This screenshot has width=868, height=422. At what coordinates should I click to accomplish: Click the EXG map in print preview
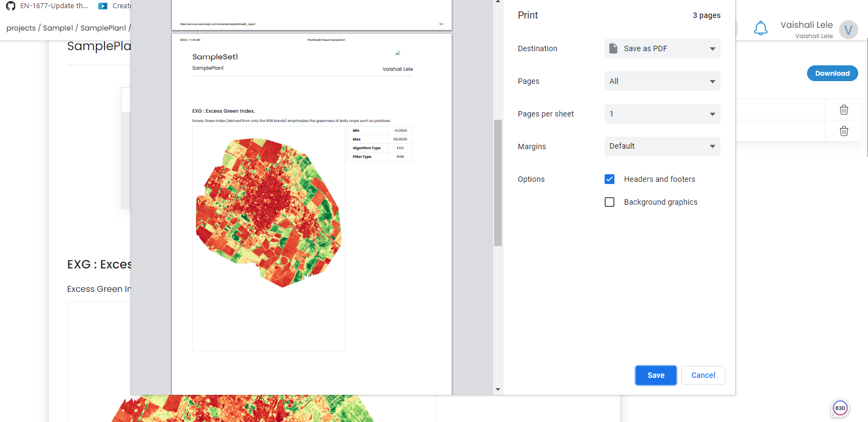point(268,212)
